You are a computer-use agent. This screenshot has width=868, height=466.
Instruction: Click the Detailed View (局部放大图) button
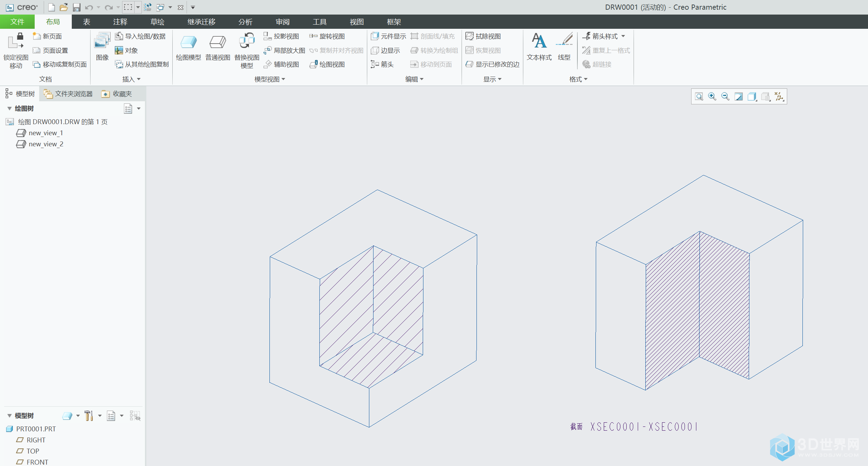(x=284, y=50)
